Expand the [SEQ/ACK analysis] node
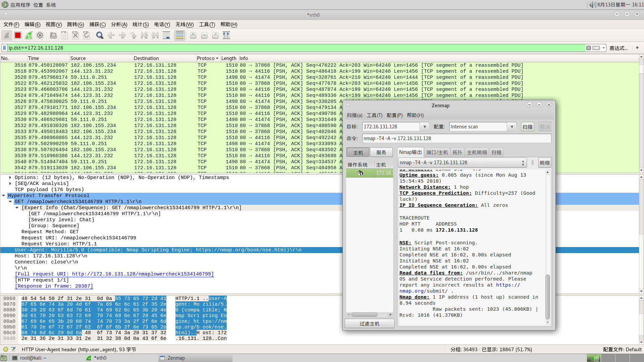This screenshot has width=644, height=362. (x=10, y=184)
